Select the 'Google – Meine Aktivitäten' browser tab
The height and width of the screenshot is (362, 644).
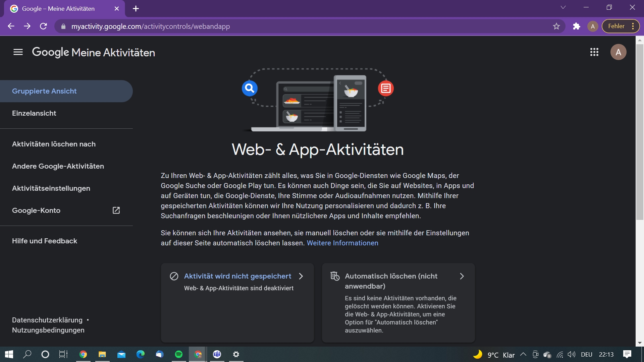point(59,9)
